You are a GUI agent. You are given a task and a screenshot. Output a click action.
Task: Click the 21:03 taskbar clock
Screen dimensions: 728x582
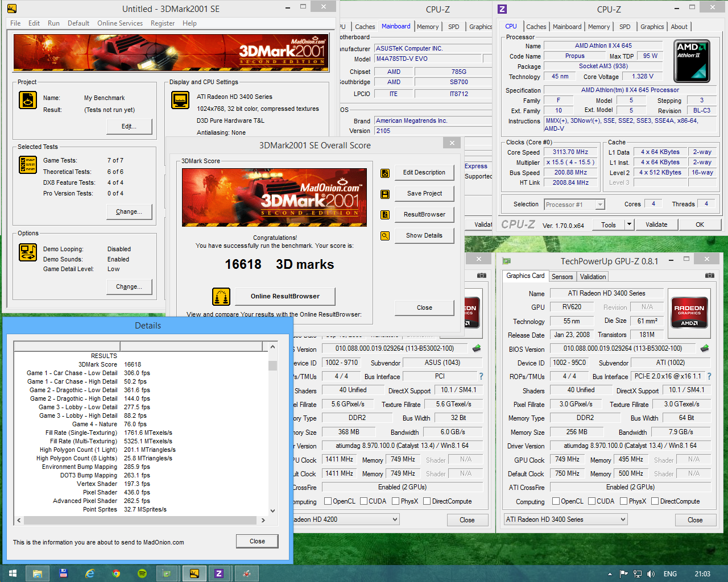coord(702,574)
